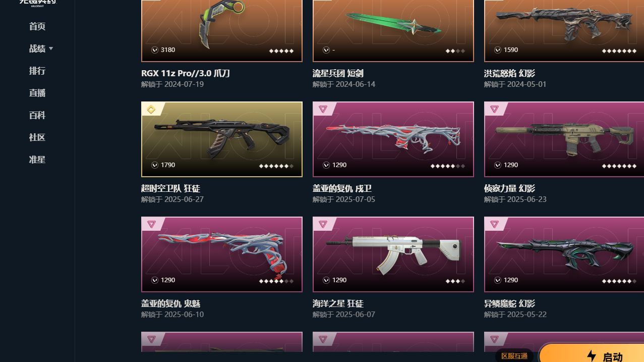Open the 首页 sidebar item
The width and height of the screenshot is (644, 362).
coord(37,26)
